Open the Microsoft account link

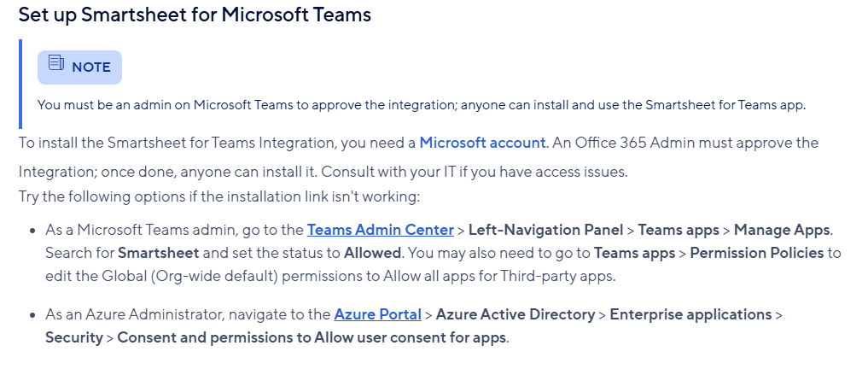(x=482, y=143)
